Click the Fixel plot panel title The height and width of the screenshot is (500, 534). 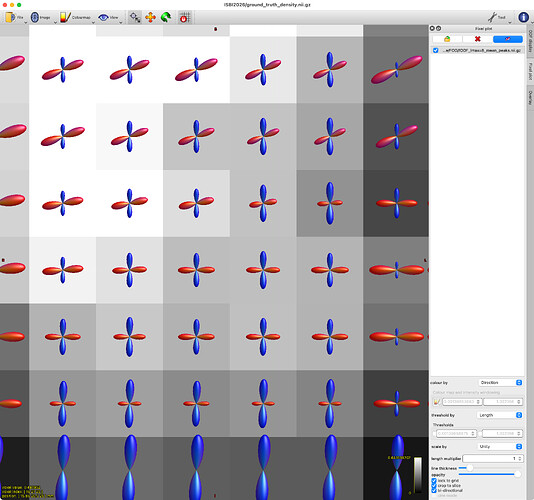[483, 29]
